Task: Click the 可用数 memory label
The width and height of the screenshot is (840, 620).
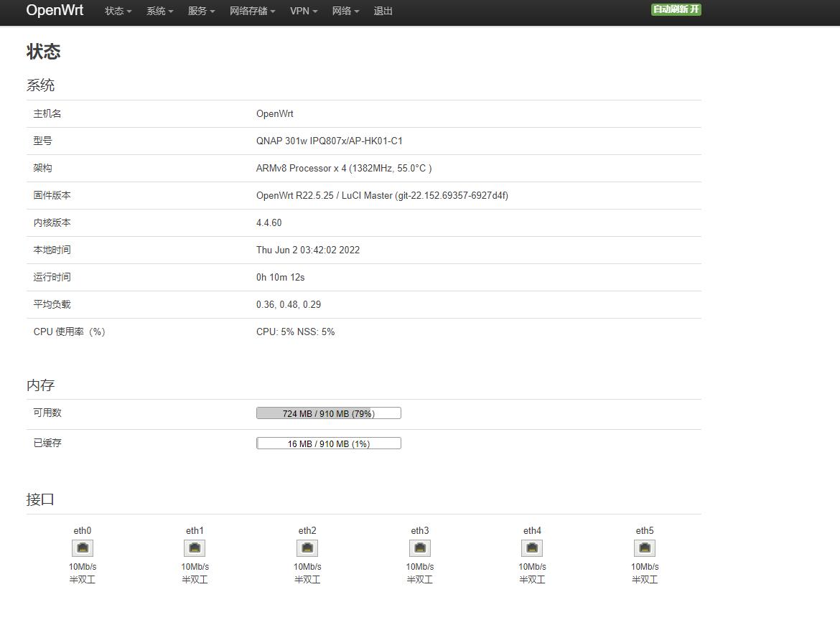Action: click(47, 413)
